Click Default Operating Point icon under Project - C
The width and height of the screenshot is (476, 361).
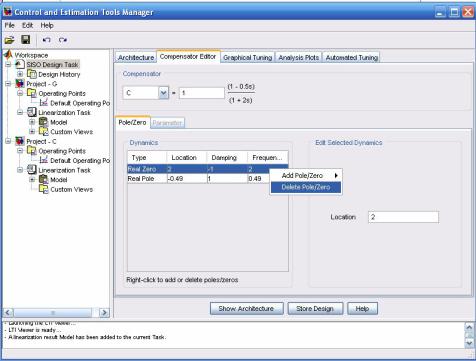pyautogui.click(x=44, y=160)
